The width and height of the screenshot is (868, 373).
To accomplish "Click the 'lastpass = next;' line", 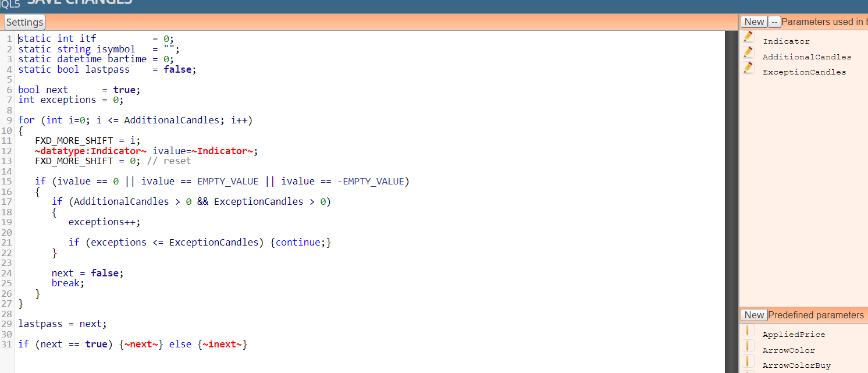I will tap(62, 324).
